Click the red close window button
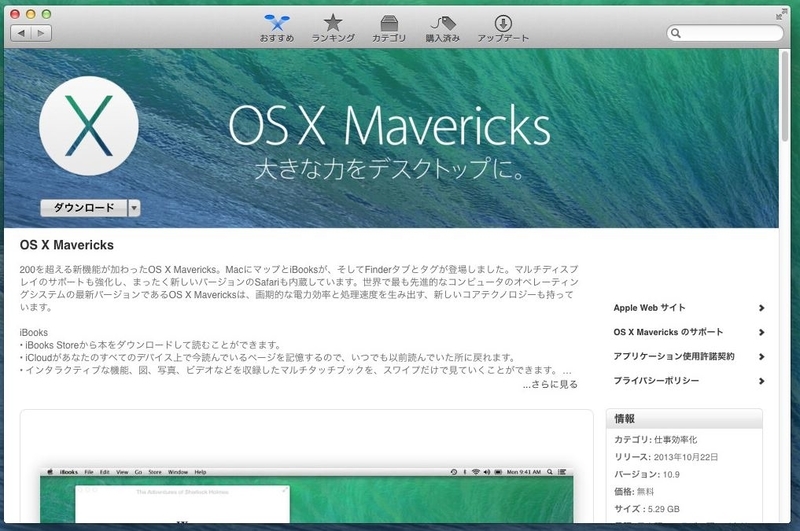This screenshot has height=531, width=800. click(15, 14)
